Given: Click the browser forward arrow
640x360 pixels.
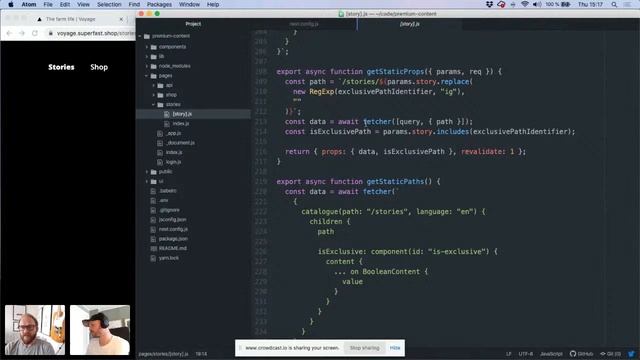Looking at the screenshot, I should click(22, 33).
